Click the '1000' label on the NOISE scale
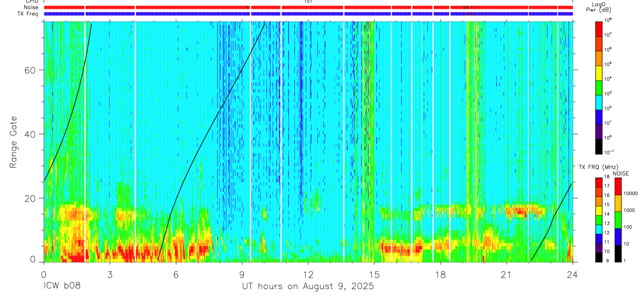The image size is (644, 297). (629, 211)
